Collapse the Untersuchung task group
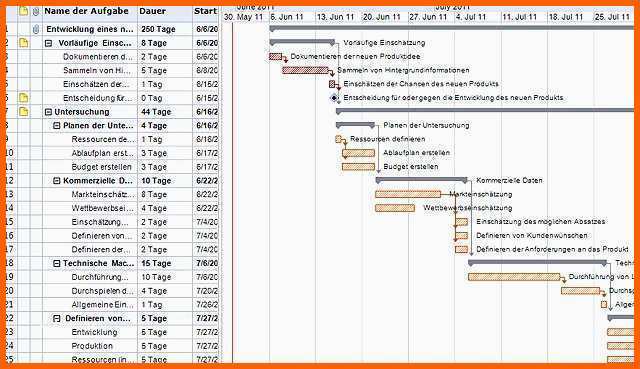 click(48, 112)
